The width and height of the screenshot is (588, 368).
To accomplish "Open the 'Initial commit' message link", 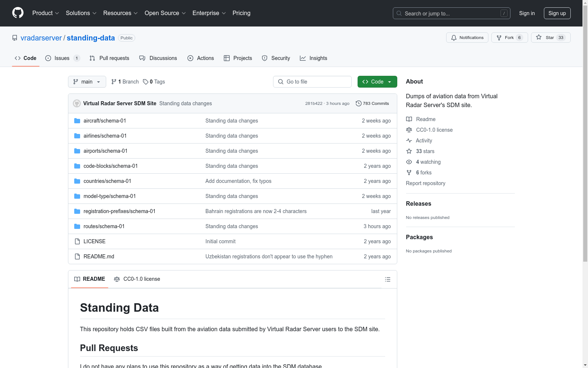I will click(x=220, y=241).
